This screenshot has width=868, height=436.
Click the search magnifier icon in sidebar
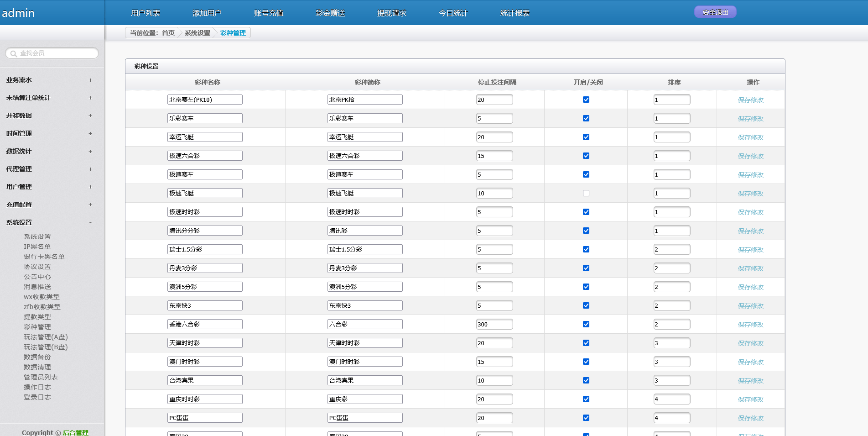[x=14, y=53]
